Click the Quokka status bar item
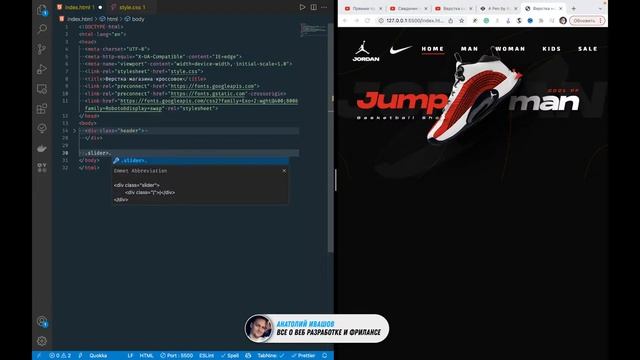Viewport: 640px width, 360px height. tap(98, 356)
